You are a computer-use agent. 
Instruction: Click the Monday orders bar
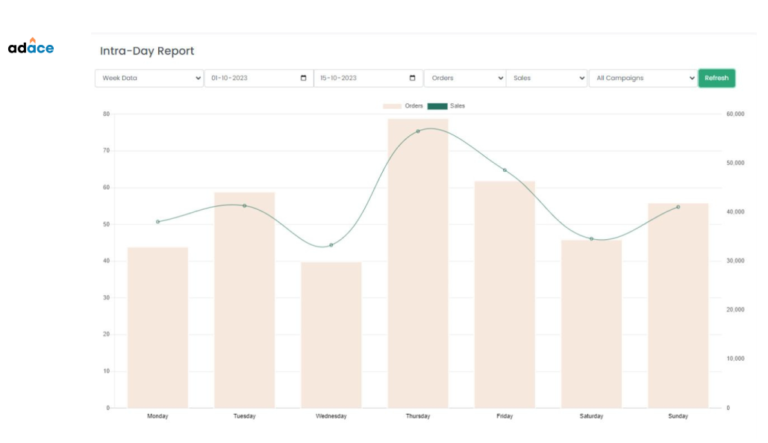pos(158,328)
